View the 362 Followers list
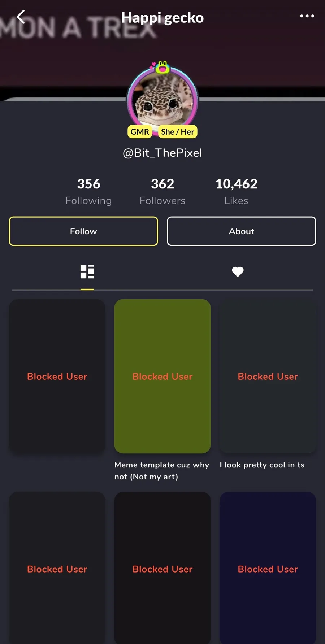The height and width of the screenshot is (644, 325). tap(162, 191)
